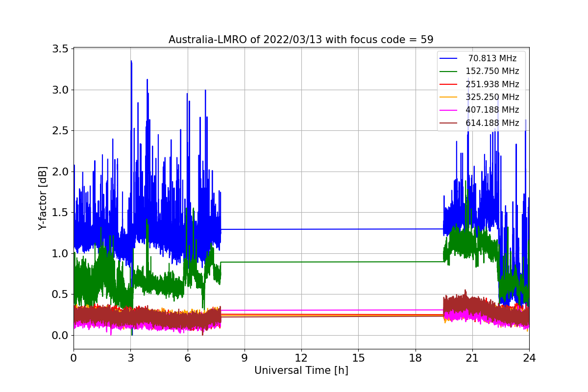Select the 614.188 MHz legend label
The width and height of the screenshot is (588, 392).
(x=492, y=123)
